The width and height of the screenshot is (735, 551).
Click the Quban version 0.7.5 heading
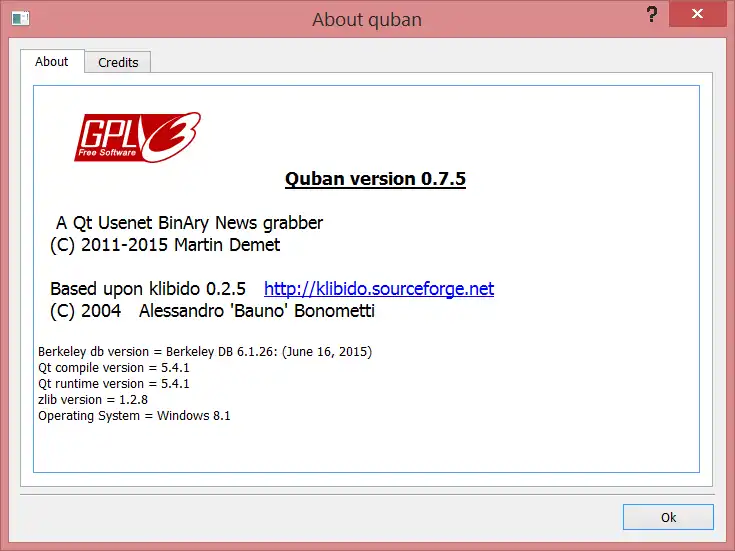(x=375, y=179)
